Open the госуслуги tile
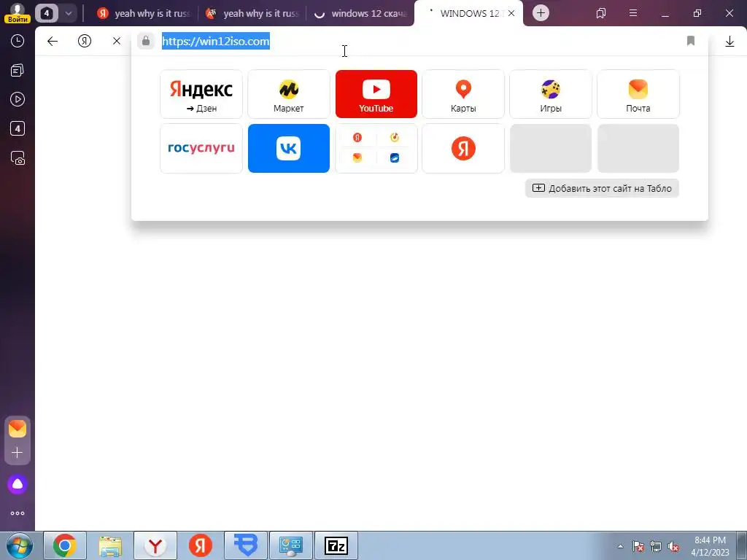747x560 pixels. pyautogui.click(x=201, y=148)
